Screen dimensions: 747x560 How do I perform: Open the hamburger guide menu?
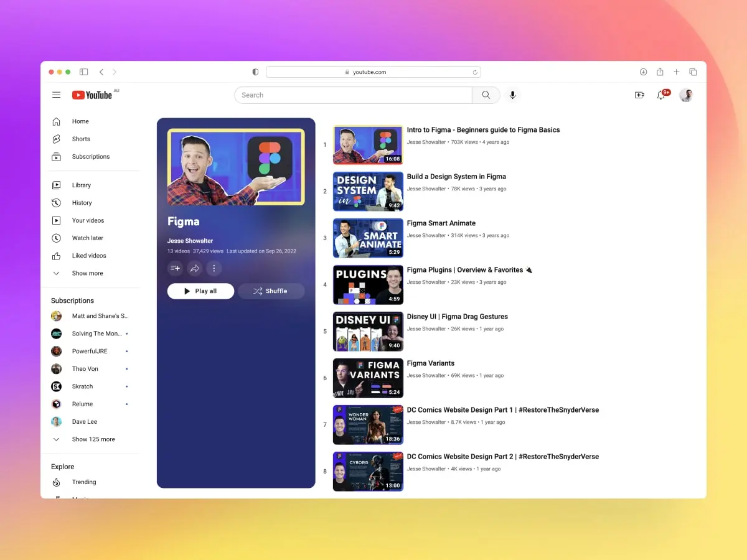[x=57, y=95]
